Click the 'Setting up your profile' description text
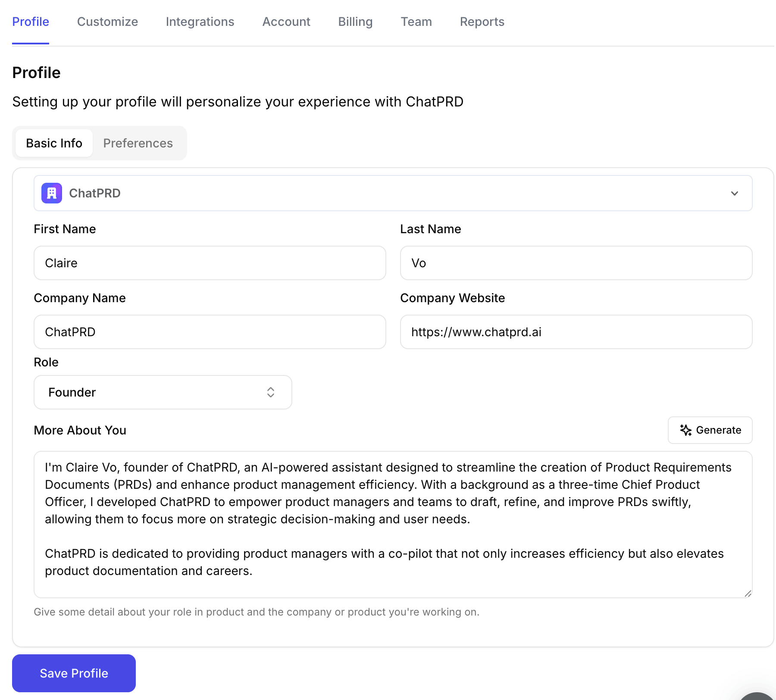This screenshot has height=700, width=776. click(238, 102)
